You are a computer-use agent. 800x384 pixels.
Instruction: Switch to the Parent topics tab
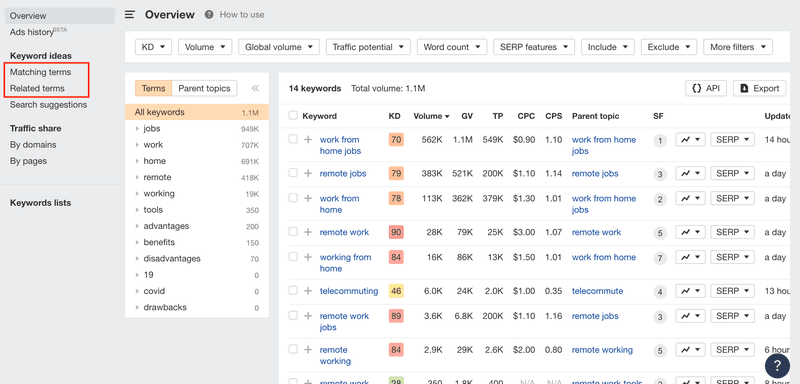pyautogui.click(x=204, y=88)
